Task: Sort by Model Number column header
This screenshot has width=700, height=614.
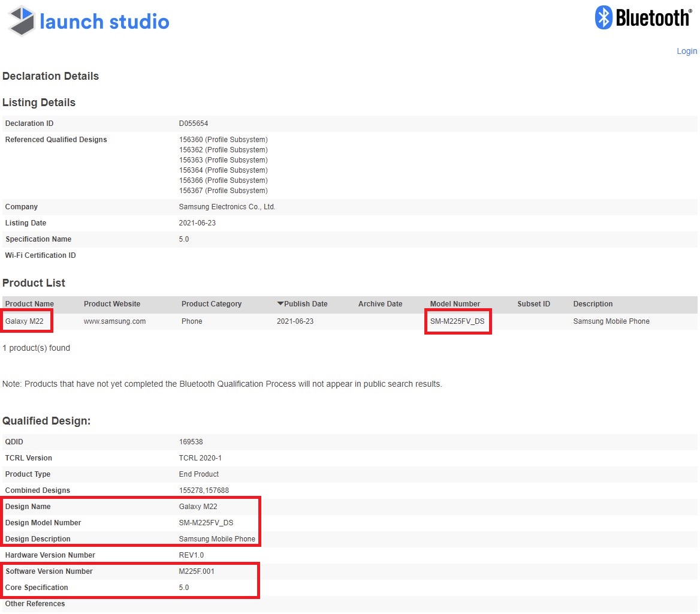Action: [x=455, y=304]
